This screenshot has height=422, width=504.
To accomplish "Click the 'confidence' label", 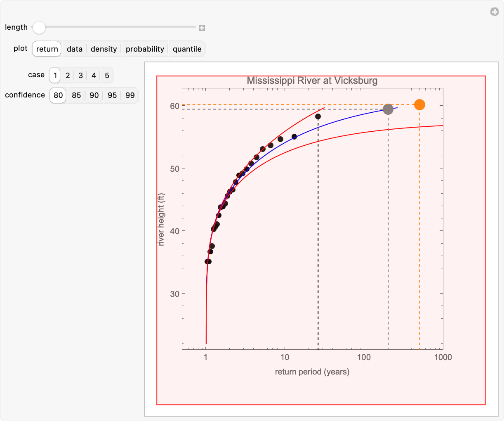I will tap(25, 95).
